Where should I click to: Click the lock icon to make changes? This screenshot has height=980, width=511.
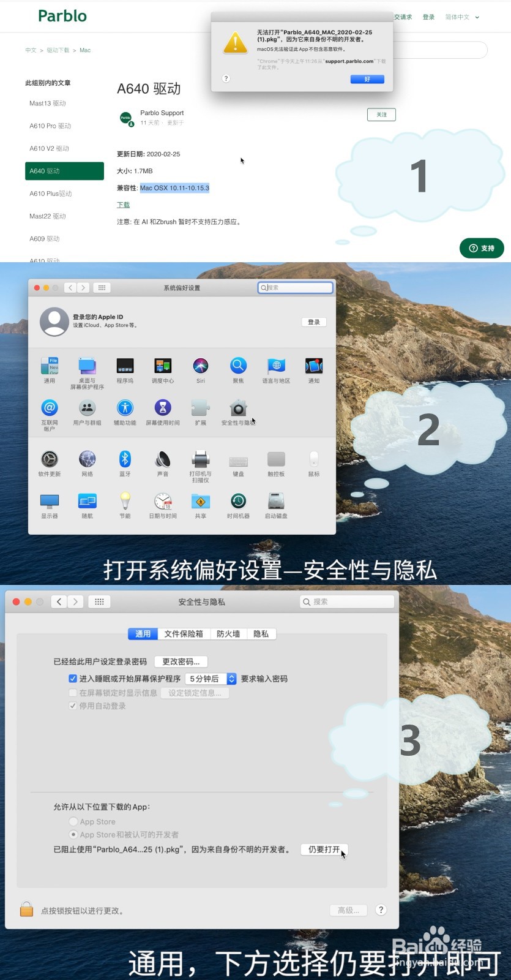pos(26,910)
